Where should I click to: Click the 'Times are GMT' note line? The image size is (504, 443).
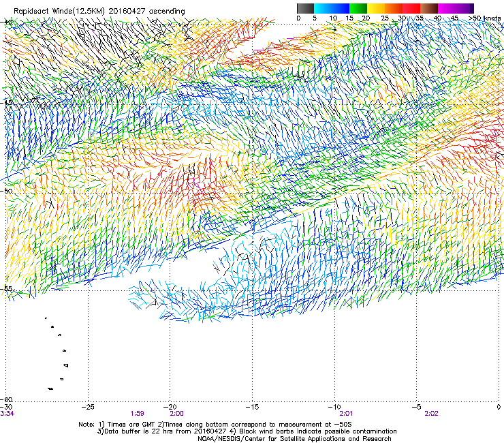(x=215, y=425)
